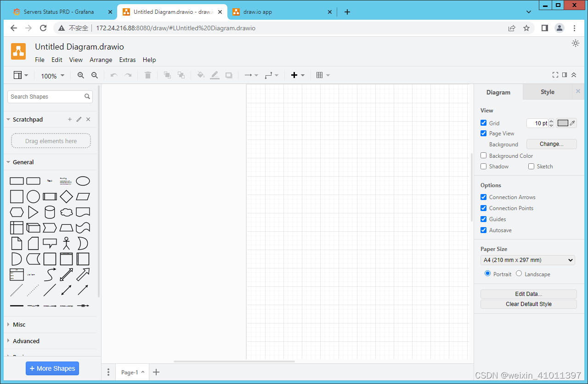The image size is (588, 384).
Task: Select the Zoom Out magnifier icon
Action: point(95,75)
